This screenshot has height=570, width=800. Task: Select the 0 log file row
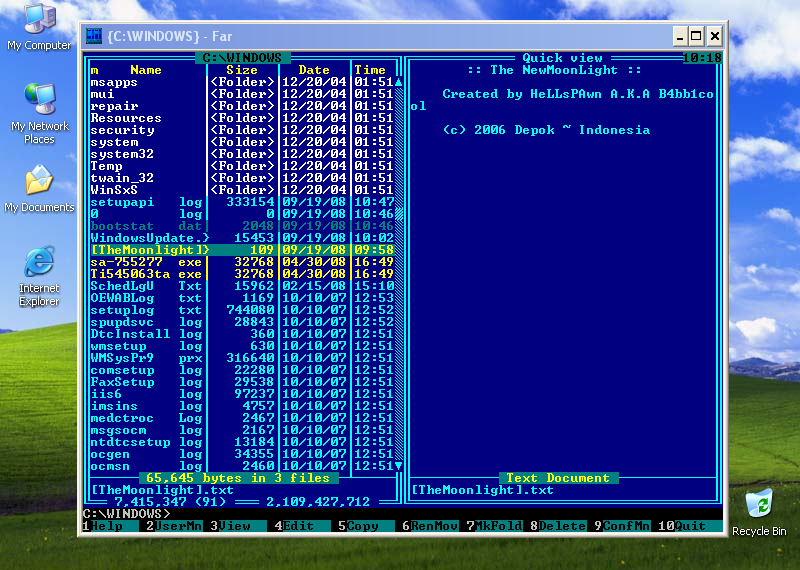[x=242, y=214]
